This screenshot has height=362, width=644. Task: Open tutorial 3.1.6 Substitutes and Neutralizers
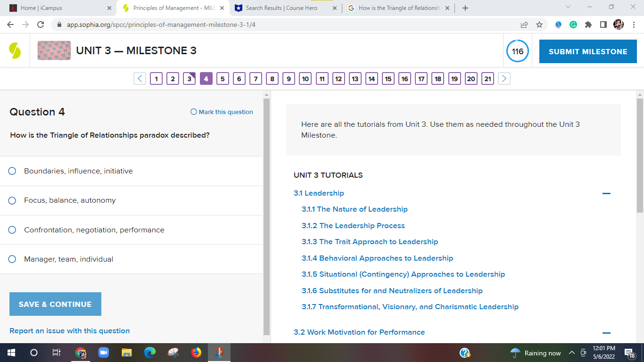click(392, 291)
